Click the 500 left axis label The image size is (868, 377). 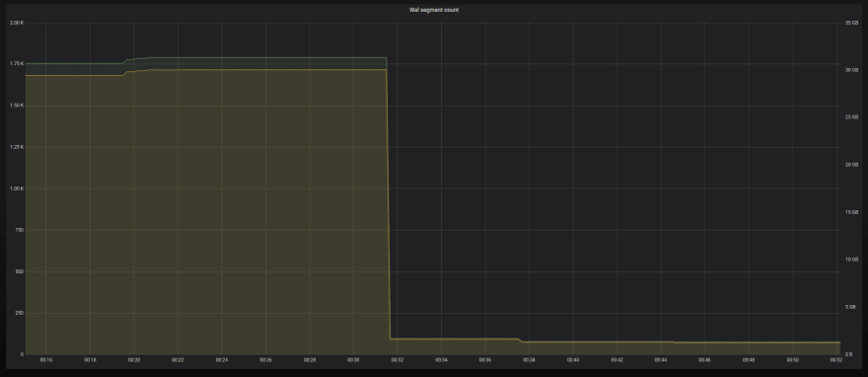coord(19,271)
